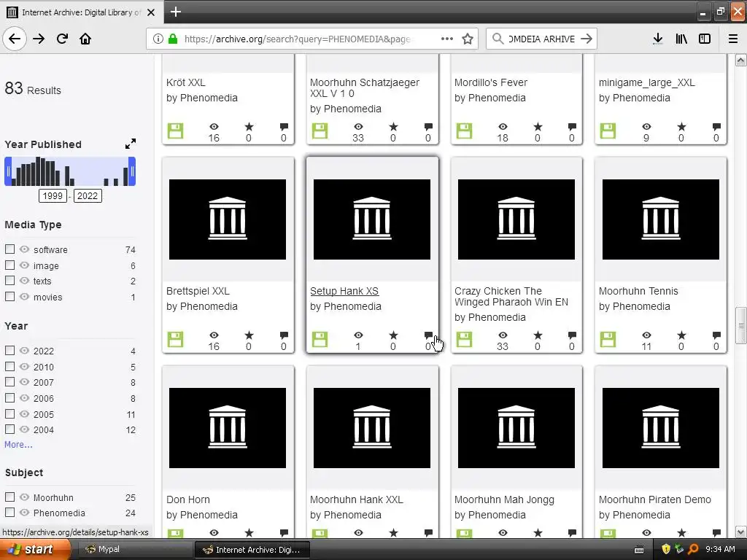Click floppy icon on Moorhuhn Tennis card
The height and width of the screenshot is (560, 747).
608,340
